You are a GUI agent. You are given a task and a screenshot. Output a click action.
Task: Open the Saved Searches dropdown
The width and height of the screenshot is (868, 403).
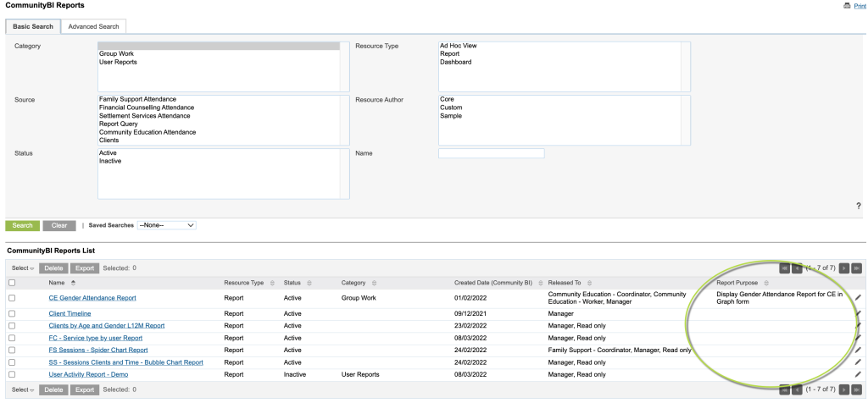167,225
